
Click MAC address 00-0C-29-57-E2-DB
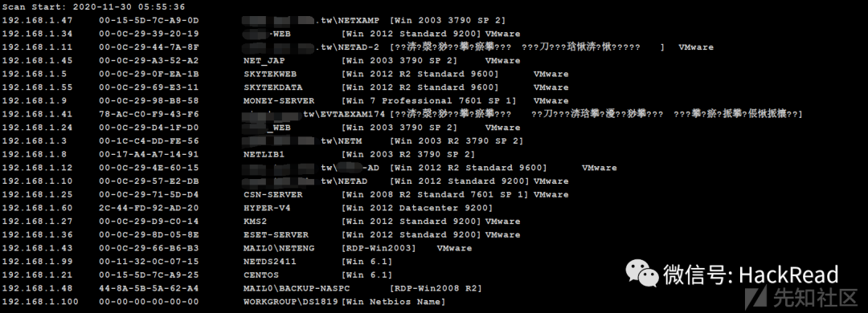149,181
